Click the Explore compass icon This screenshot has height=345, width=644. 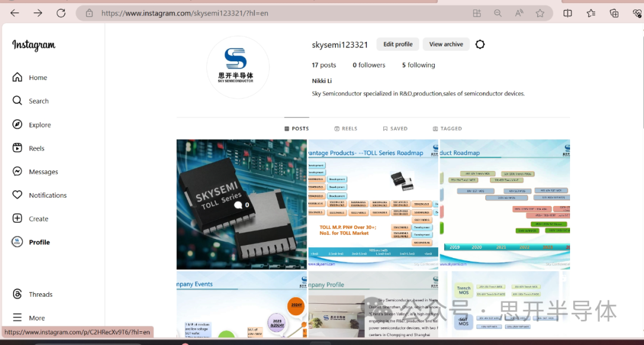(x=17, y=125)
